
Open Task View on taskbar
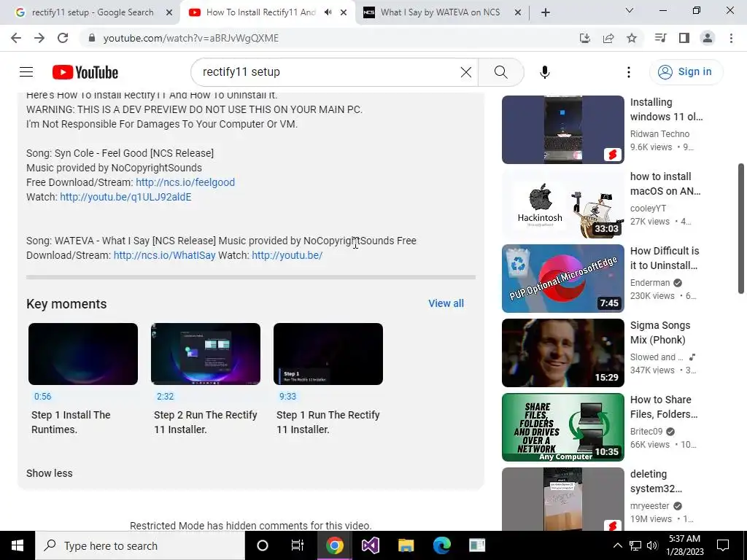tap(298, 545)
